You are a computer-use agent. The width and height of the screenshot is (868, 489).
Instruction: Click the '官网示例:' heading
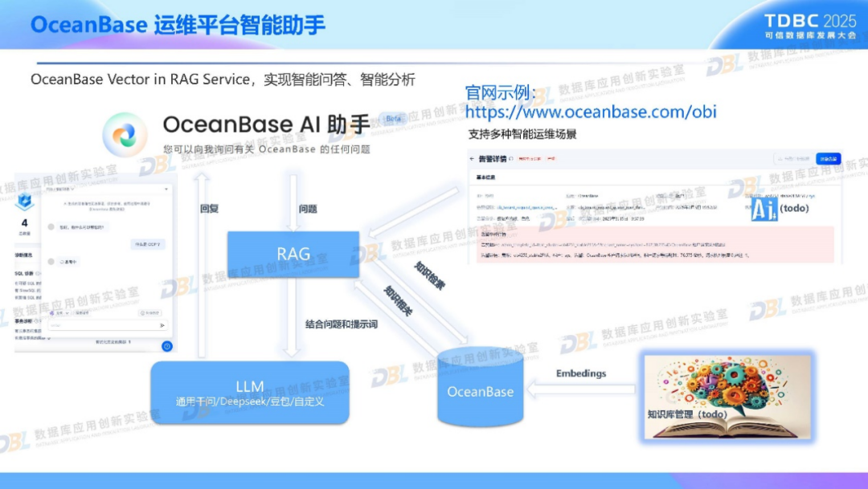coord(500,92)
